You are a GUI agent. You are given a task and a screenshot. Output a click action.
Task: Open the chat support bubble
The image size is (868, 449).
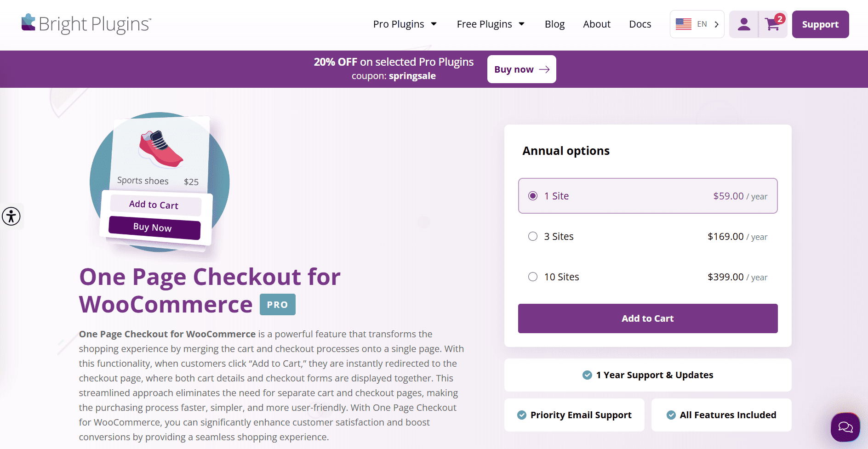845,427
